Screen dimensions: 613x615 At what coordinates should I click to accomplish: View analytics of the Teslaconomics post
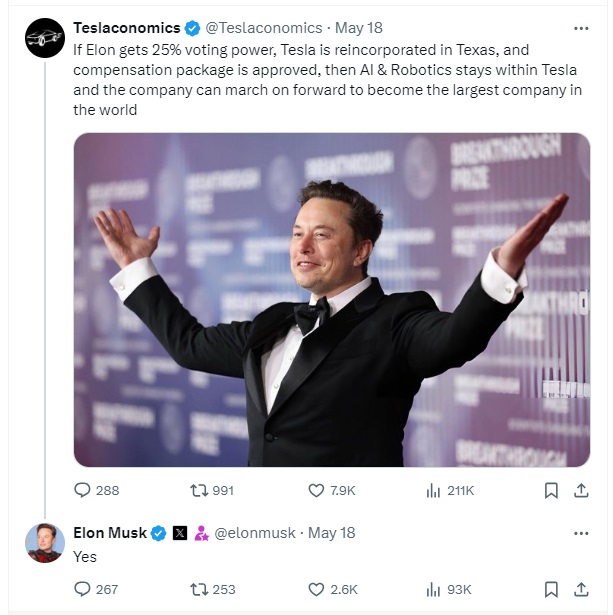(x=434, y=490)
